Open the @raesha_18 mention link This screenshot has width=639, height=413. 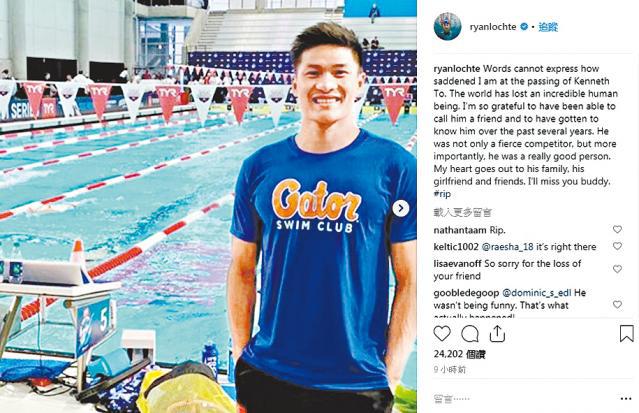click(x=507, y=247)
